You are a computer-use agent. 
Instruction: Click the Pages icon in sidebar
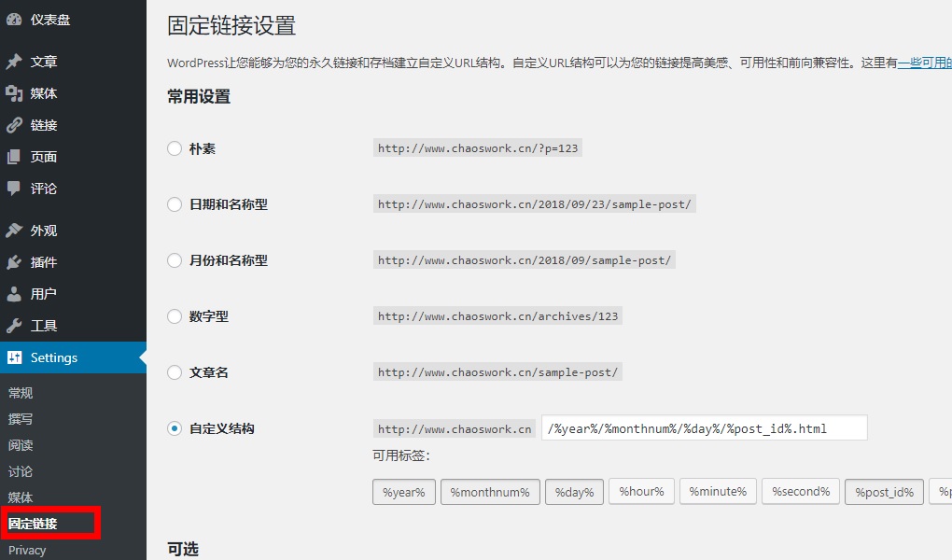(14, 157)
